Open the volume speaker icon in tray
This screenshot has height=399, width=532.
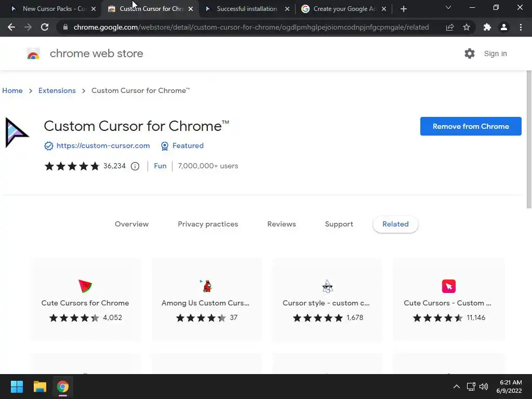[x=484, y=387]
